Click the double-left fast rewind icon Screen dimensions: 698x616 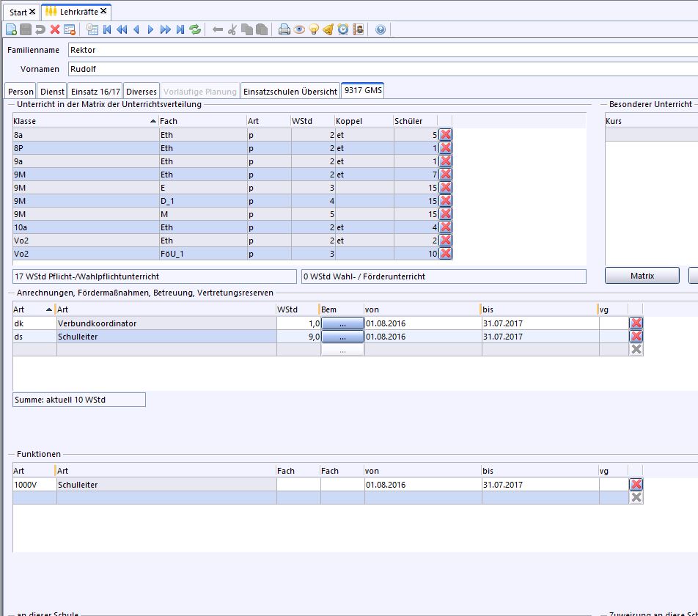point(122,30)
